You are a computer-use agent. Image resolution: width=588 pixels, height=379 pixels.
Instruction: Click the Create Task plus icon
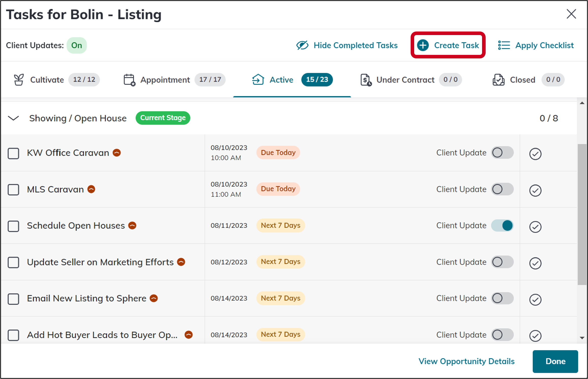[x=423, y=45]
